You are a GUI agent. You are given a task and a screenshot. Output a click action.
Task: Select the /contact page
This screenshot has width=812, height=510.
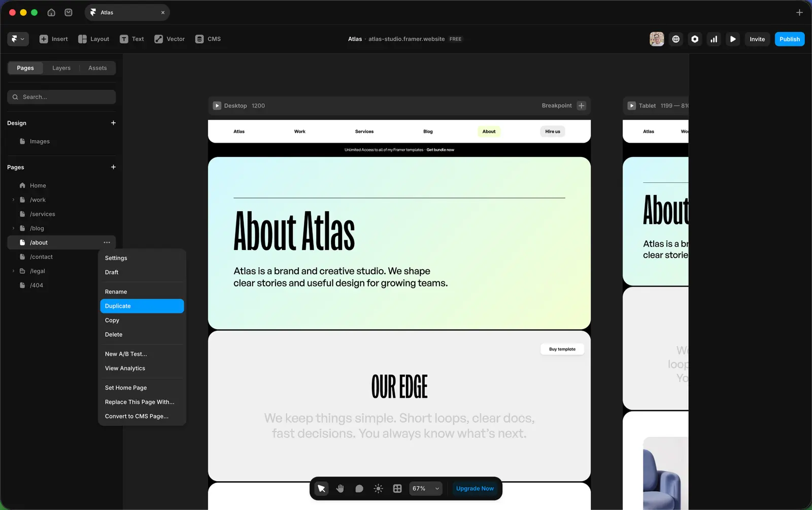pos(61,257)
